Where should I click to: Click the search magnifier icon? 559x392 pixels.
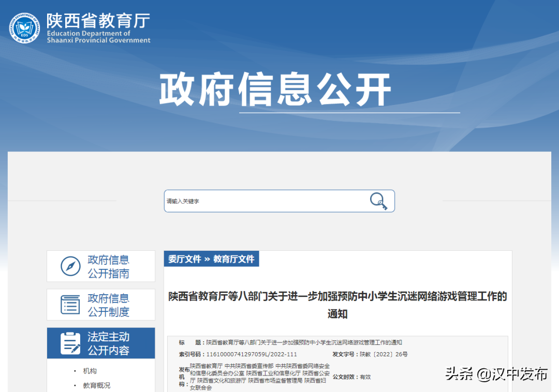(x=378, y=201)
